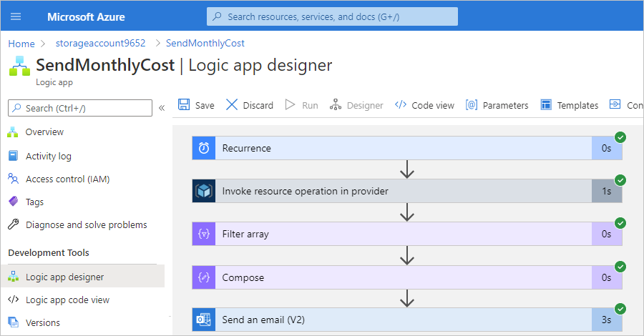The width and height of the screenshot is (644, 336).
Task: Click the Invoke resource operation cube icon
Action: (204, 191)
